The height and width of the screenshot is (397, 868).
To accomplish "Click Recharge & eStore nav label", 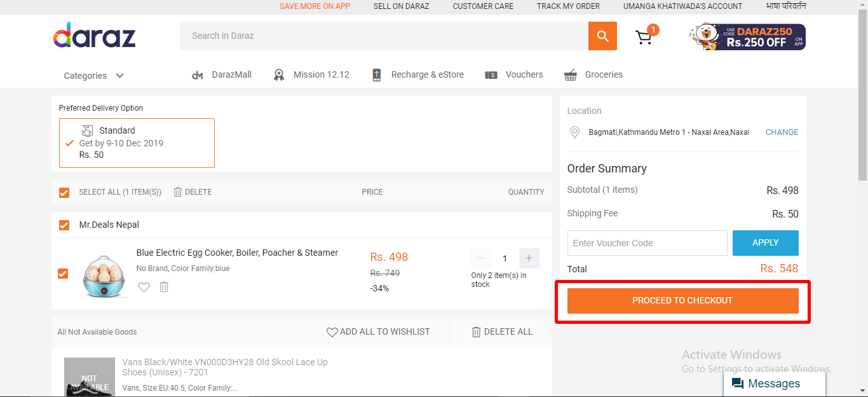I will pos(428,75).
